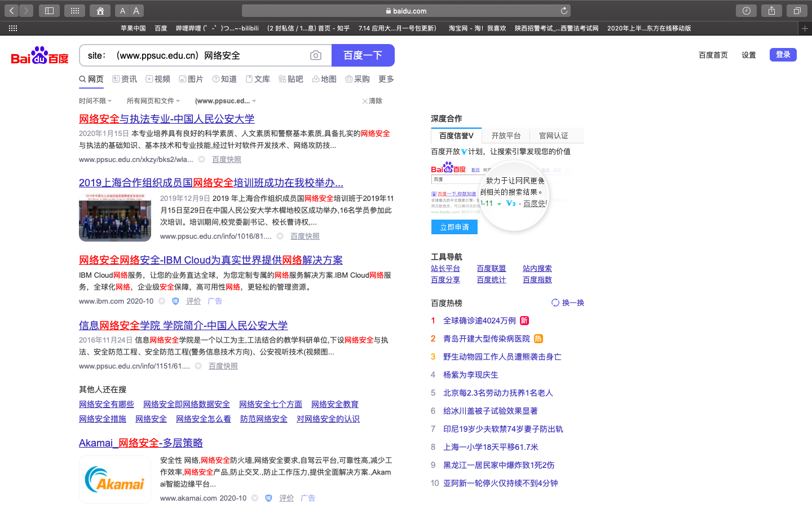Select the 官网认证 tab
The image size is (812, 508).
pos(553,136)
